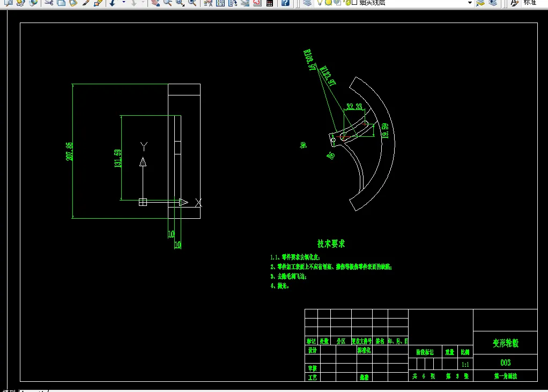This screenshot has width=548, height=392.
Task: Click the drawing number 003
Action: [505, 363]
